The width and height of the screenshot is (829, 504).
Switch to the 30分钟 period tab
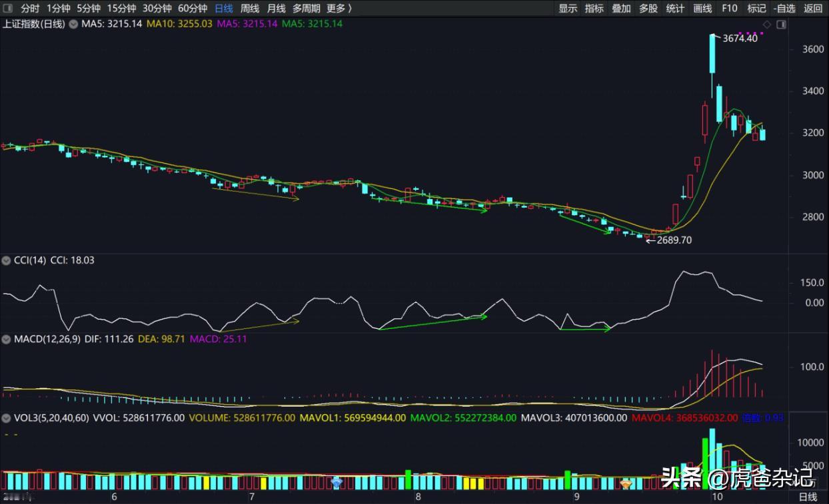click(x=157, y=8)
